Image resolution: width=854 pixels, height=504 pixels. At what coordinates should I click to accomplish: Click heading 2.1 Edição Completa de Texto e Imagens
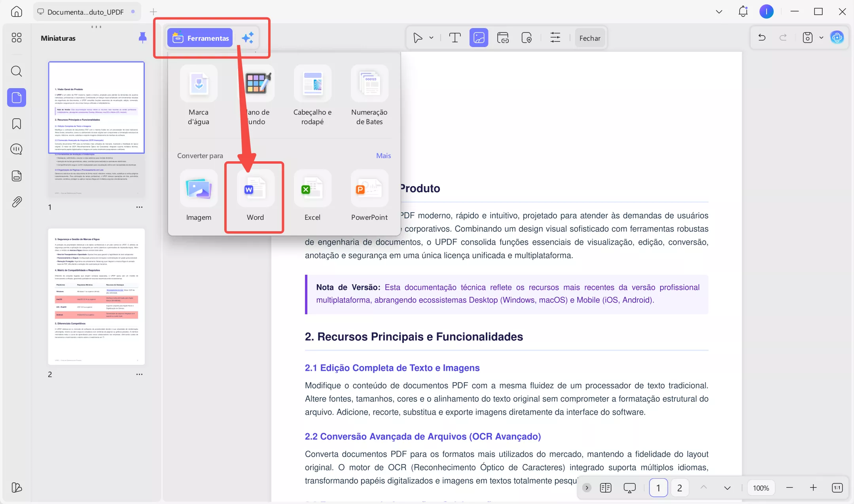coord(392,368)
